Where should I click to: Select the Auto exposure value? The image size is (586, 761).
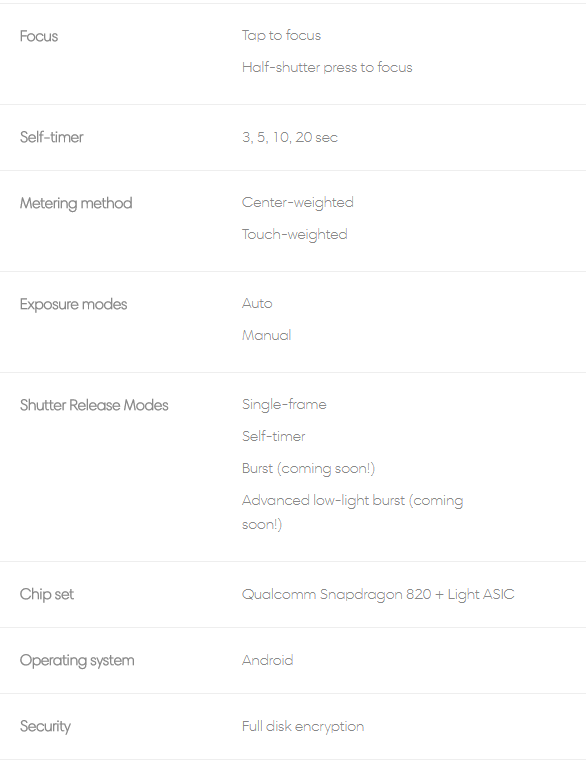257,304
